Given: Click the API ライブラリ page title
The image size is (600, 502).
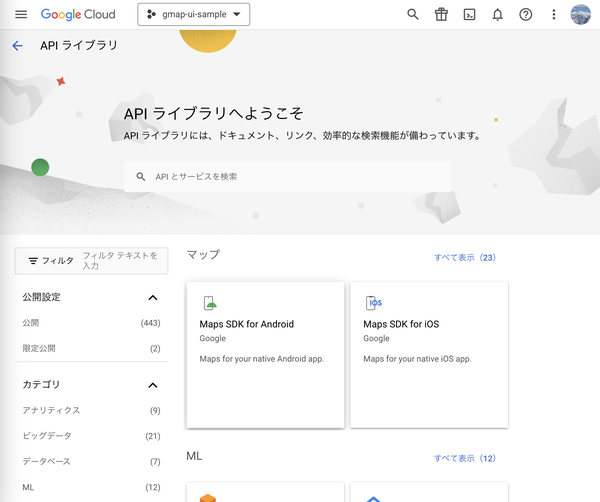Looking at the screenshot, I should click(79, 46).
